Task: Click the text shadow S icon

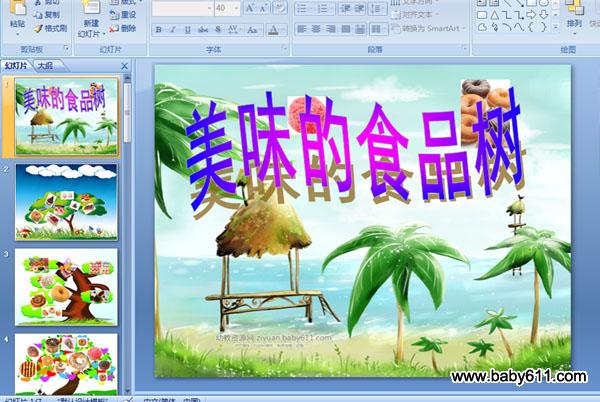Action: [218, 29]
